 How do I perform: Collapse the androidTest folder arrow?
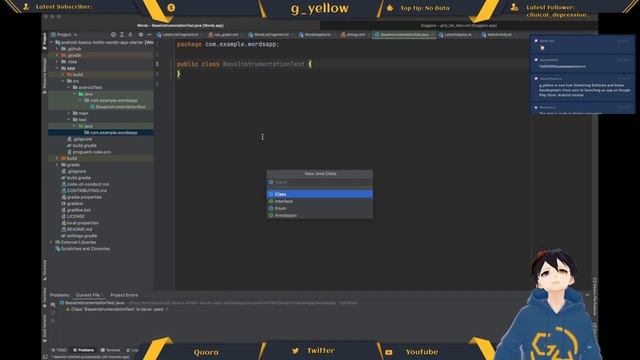click(x=69, y=87)
